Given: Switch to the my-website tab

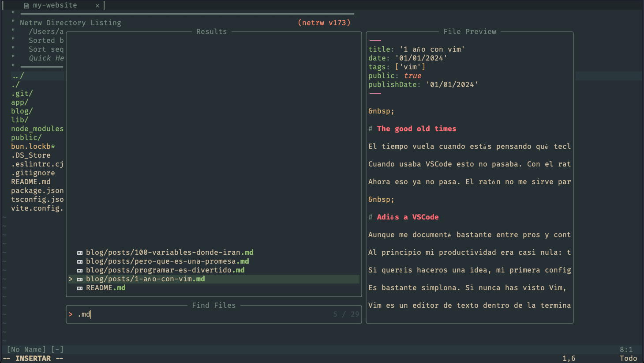Looking at the screenshot, I should [x=55, y=5].
